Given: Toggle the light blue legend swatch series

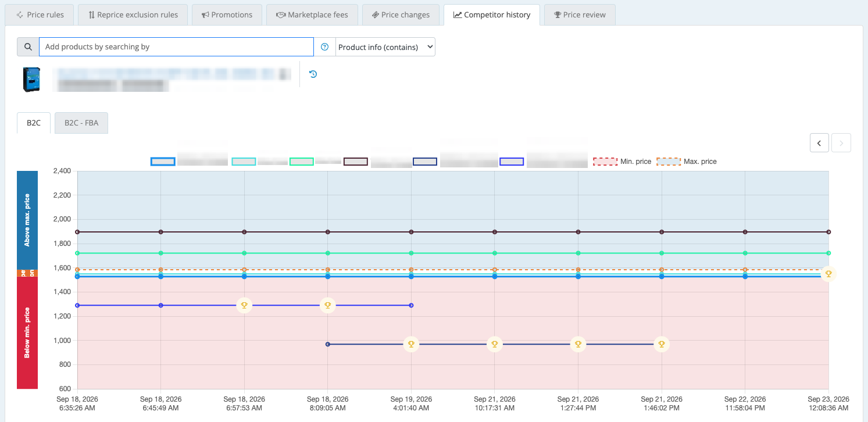Looking at the screenshot, I should tap(163, 162).
